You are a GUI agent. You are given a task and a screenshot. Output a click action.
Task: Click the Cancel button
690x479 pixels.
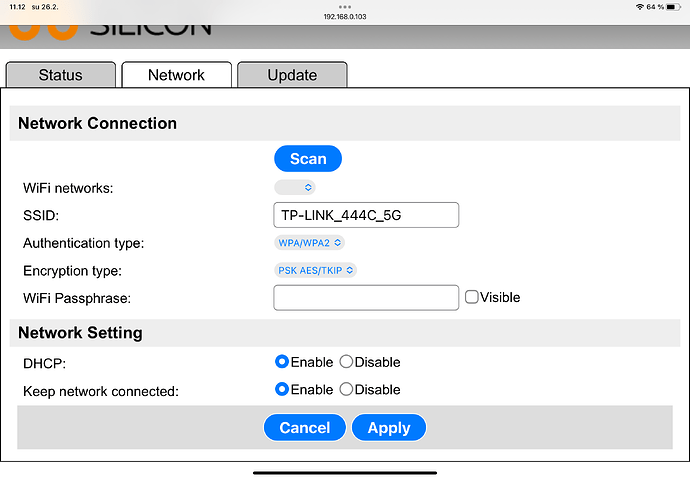305,427
